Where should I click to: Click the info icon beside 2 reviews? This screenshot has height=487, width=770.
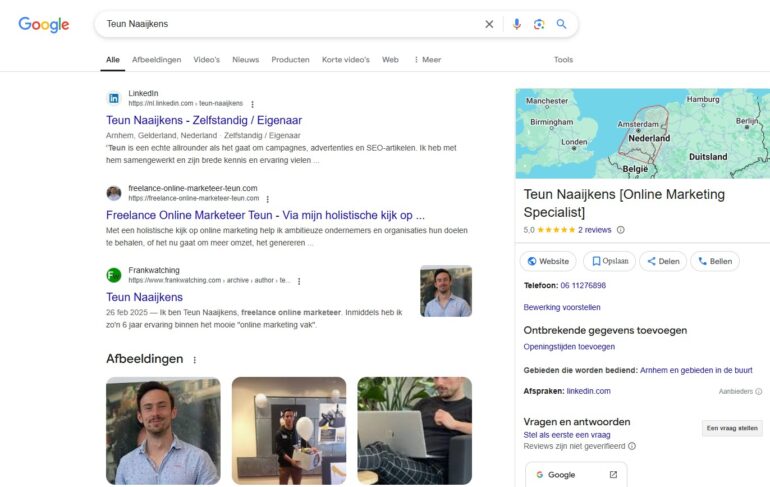click(621, 230)
